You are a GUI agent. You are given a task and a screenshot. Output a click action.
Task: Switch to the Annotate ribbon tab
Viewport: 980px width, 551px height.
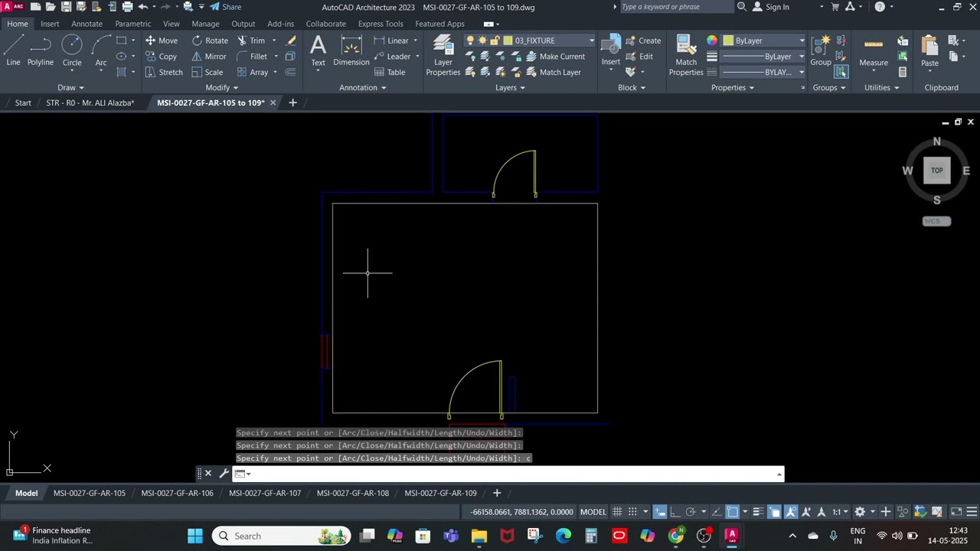click(x=87, y=24)
